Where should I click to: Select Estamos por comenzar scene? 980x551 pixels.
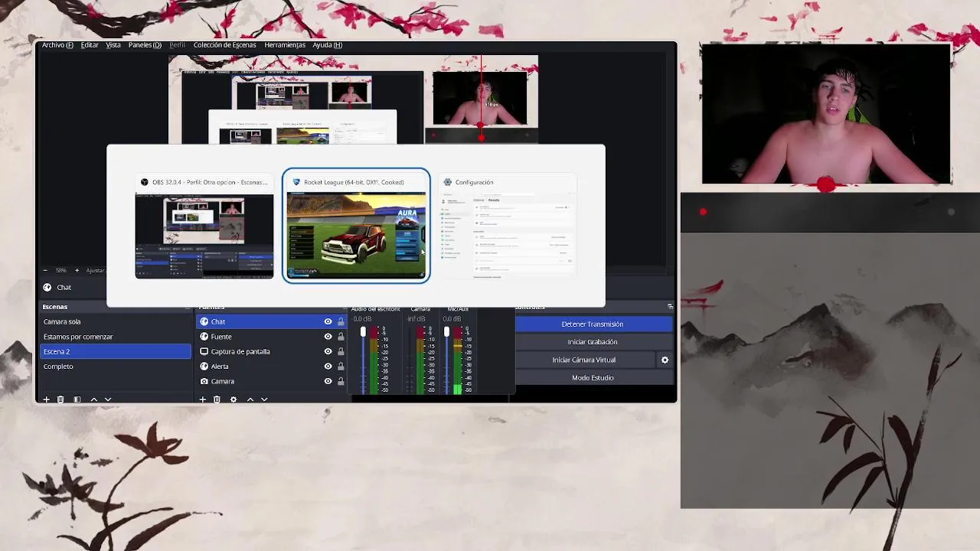(x=116, y=337)
